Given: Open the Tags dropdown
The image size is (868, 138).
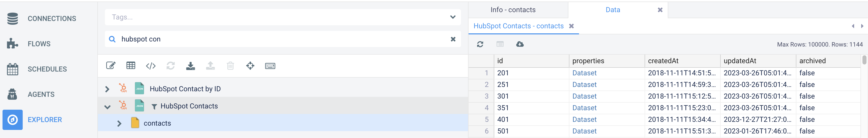Looking at the screenshot, I should [453, 17].
